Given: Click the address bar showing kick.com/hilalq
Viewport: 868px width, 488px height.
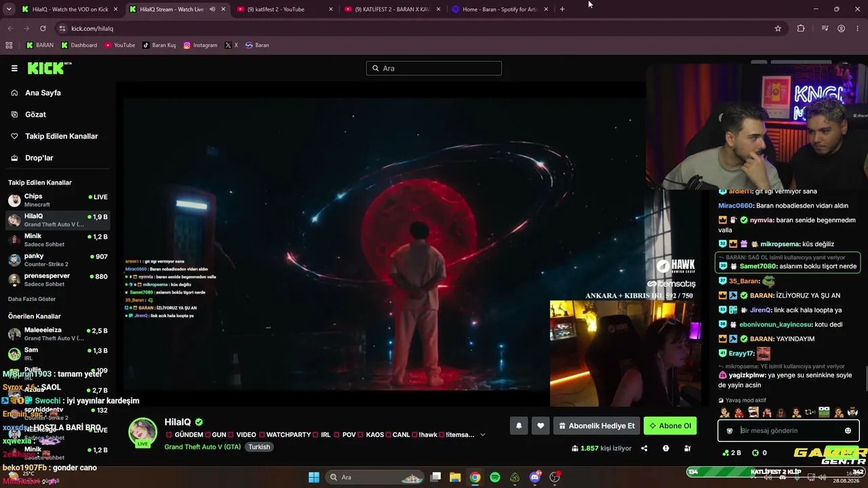Looking at the screenshot, I should click(420, 28).
